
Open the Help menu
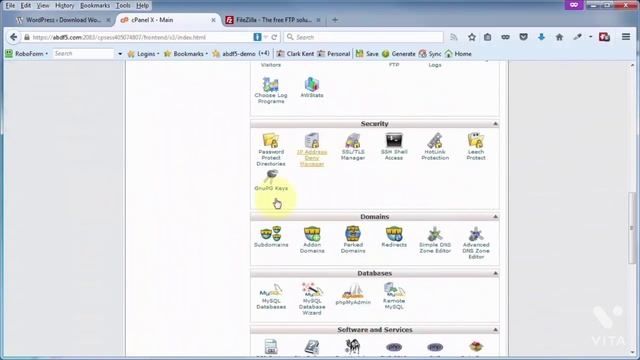[x=142, y=6]
